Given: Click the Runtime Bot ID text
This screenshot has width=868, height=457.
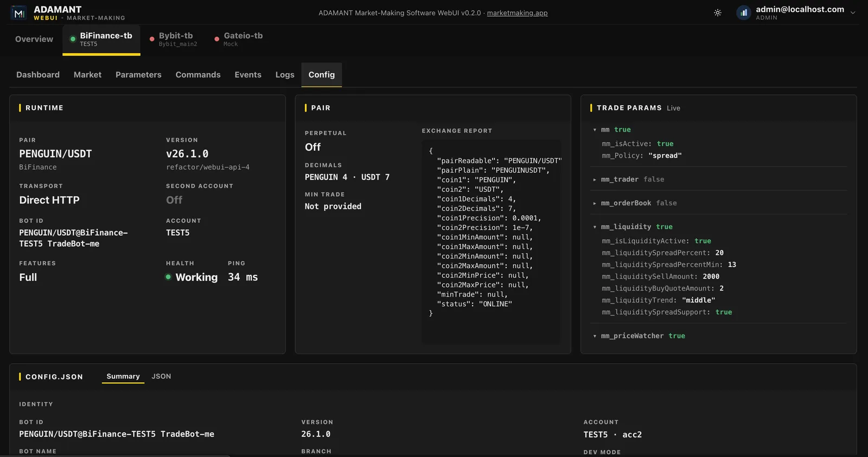Looking at the screenshot, I should (73, 238).
